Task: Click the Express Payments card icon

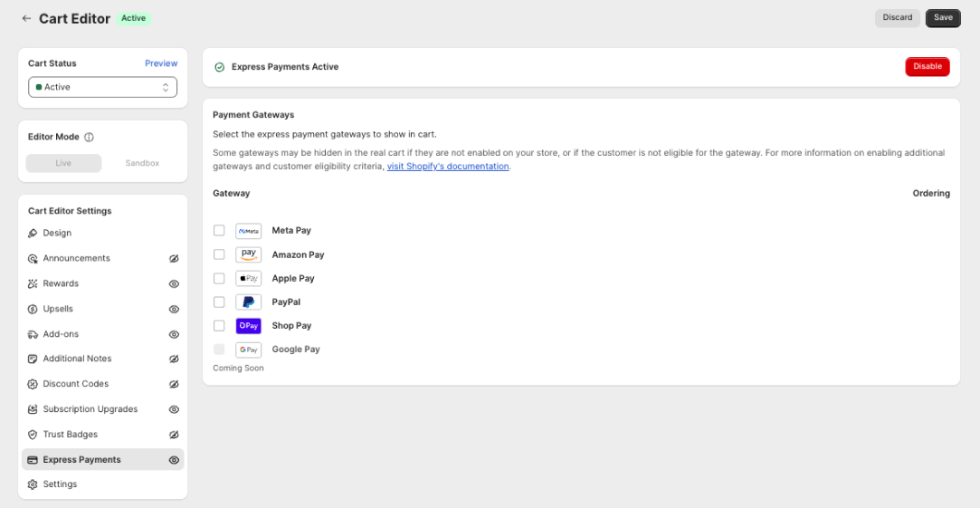Action: (33, 460)
